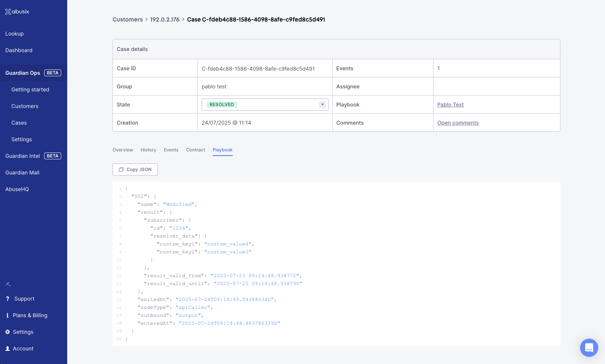
Task: Open Plans & Billing in the sidebar
Action: (30, 315)
